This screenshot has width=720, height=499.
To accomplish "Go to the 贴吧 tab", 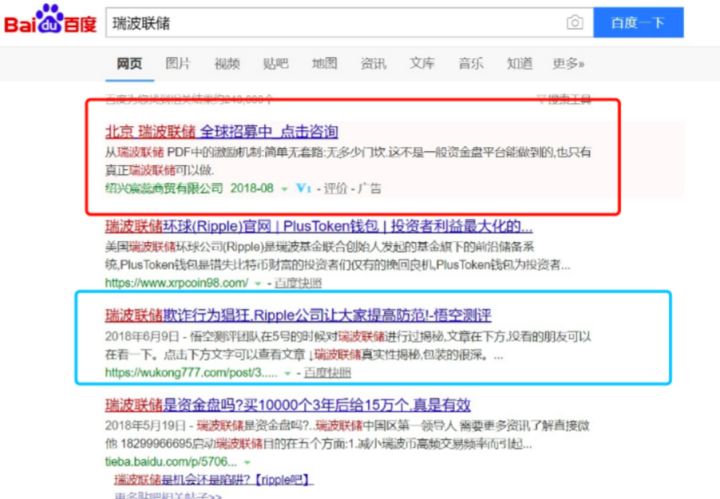I will coord(276,64).
